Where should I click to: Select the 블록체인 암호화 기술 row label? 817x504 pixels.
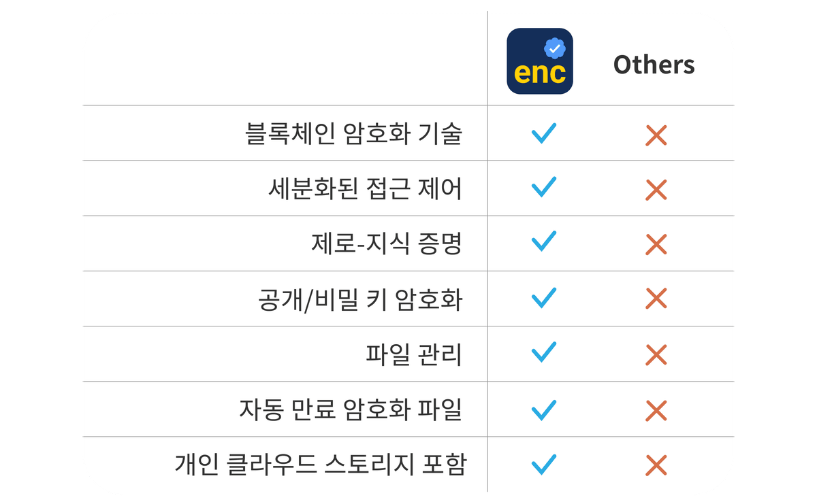(x=353, y=133)
